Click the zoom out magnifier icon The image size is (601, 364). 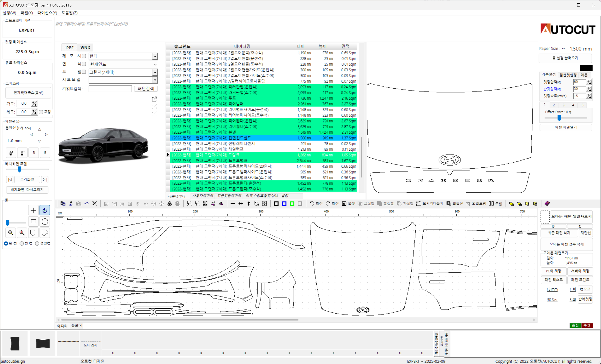click(11, 233)
